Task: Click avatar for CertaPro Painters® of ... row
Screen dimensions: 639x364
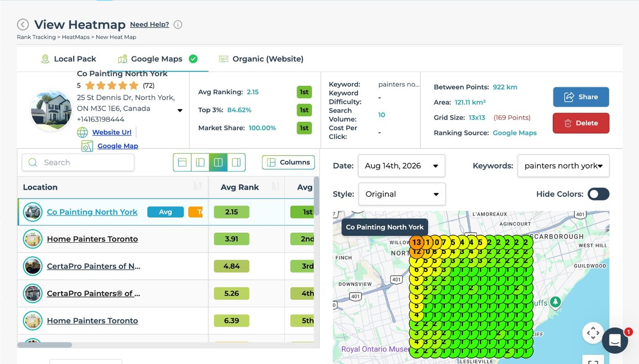Action: click(33, 293)
